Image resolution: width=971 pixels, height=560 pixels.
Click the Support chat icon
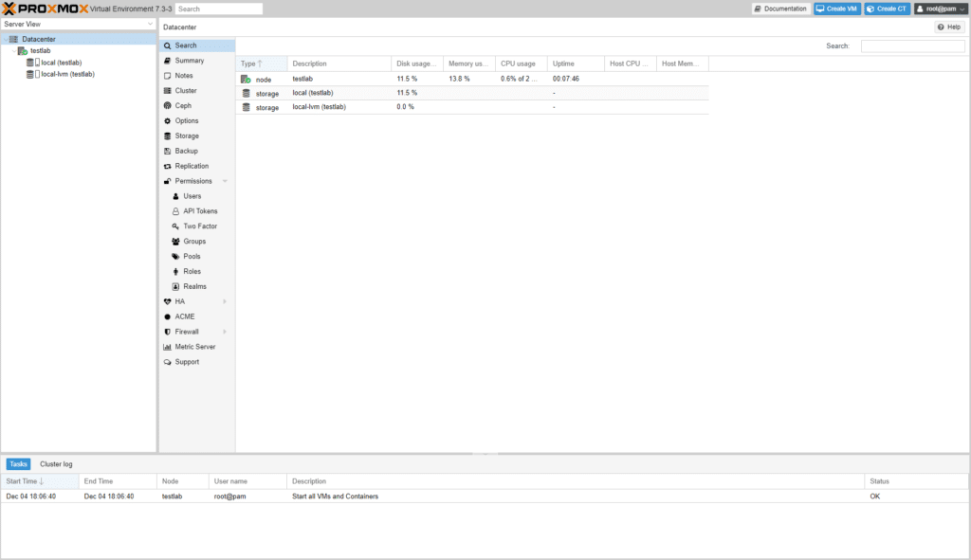tap(167, 362)
